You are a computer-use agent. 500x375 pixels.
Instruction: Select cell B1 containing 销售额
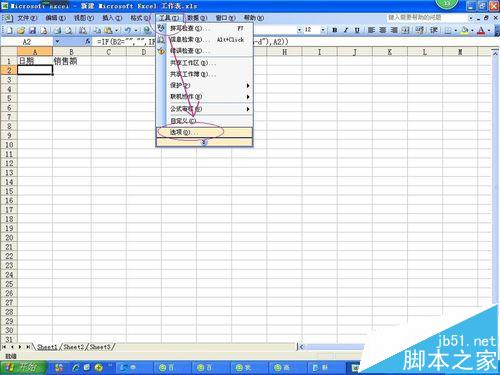coord(71,61)
